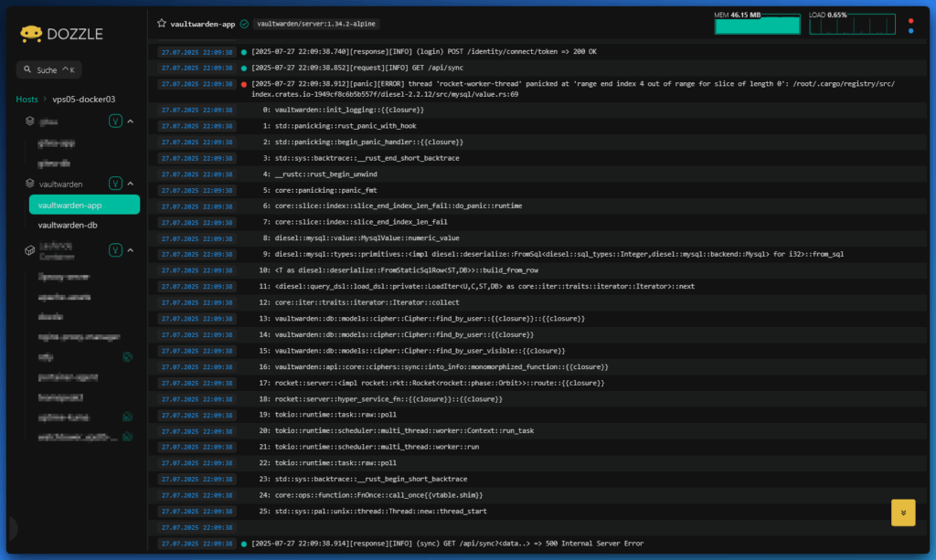The height and width of the screenshot is (560, 936).
Task: Select frame 16 monomorphized_function line
Action: click(x=434, y=366)
